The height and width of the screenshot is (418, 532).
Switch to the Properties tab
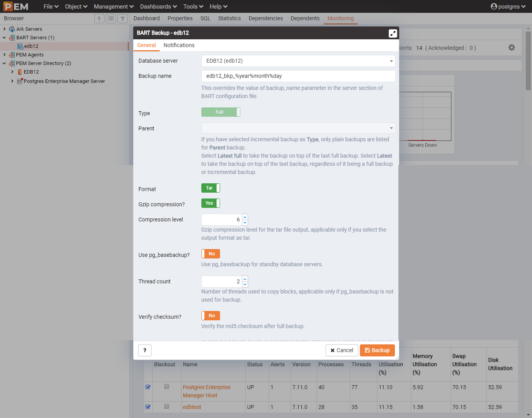[x=180, y=18]
